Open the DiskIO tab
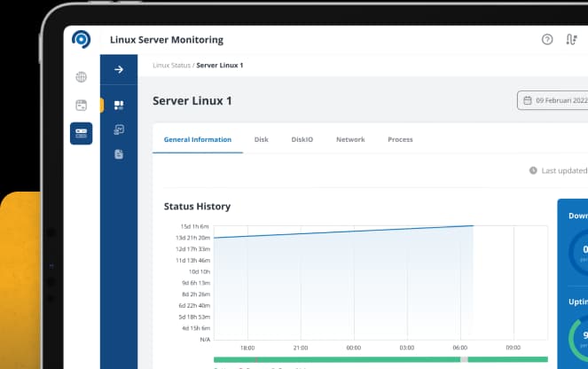 (302, 139)
